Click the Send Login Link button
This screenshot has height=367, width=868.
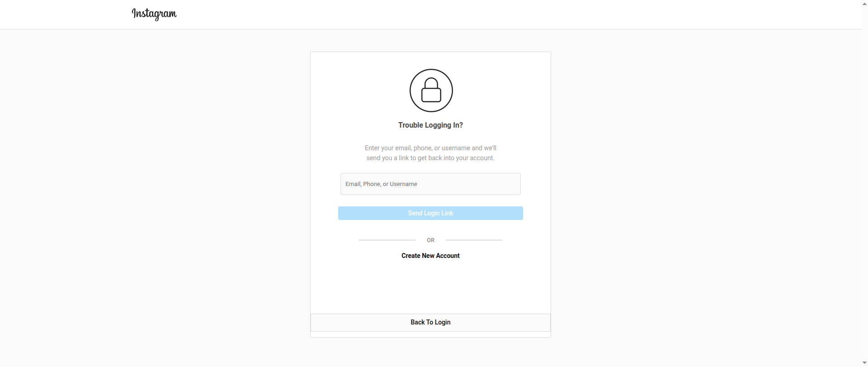(x=430, y=213)
